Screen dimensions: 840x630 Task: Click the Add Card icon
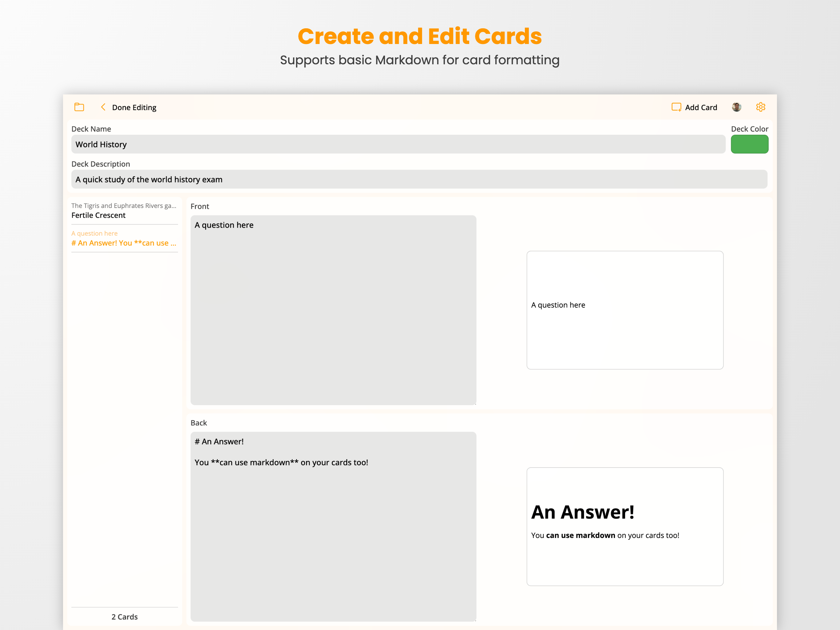tap(676, 107)
